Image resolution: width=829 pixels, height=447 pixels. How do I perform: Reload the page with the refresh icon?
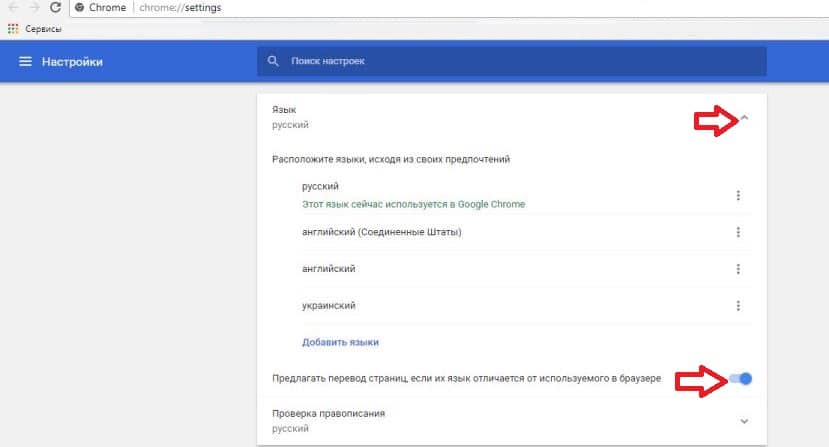pos(56,7)
